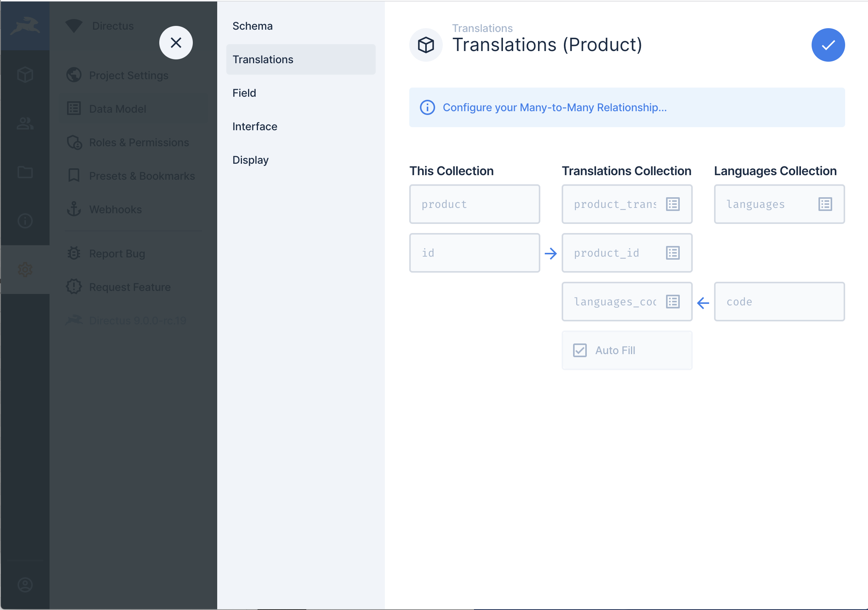868x610 pixels.
Task: Click Request Feature link
Action: point(133,287)
